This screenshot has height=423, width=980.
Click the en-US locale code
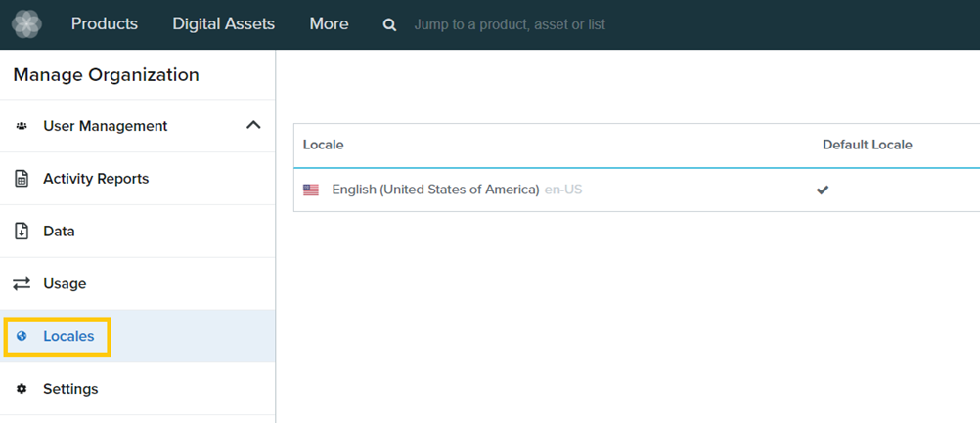tap(563, 190)
